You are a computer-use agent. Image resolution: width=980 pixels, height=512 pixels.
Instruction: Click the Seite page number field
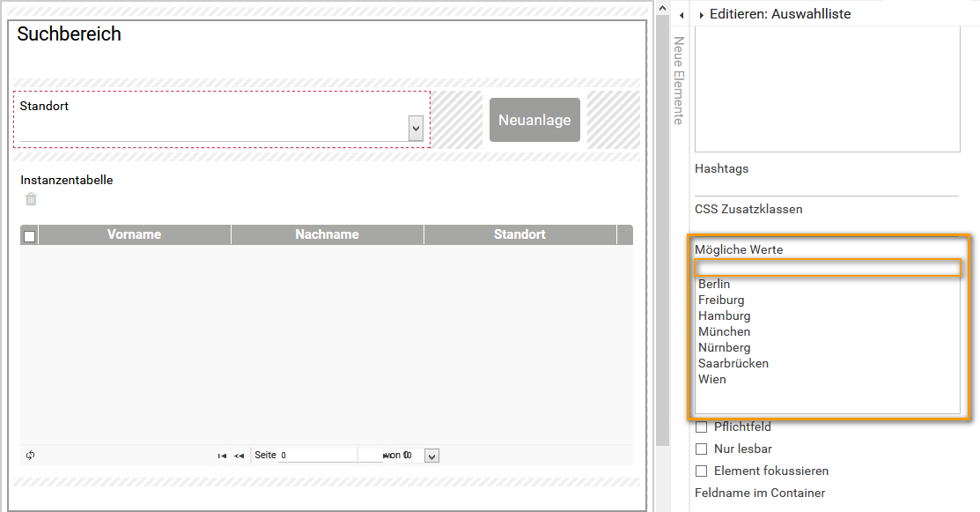click(x=317, y=456)
